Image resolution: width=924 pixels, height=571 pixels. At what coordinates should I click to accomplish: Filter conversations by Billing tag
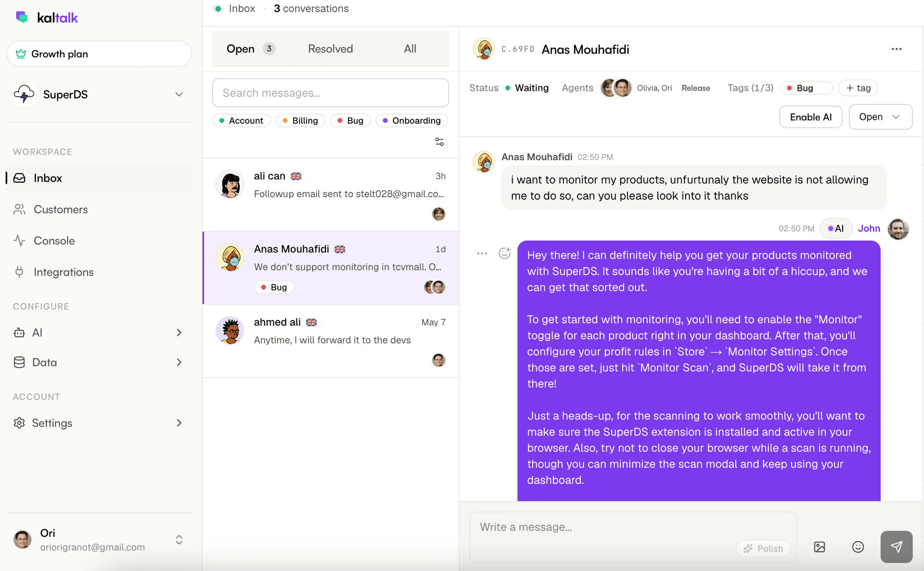tap(300, 120)
